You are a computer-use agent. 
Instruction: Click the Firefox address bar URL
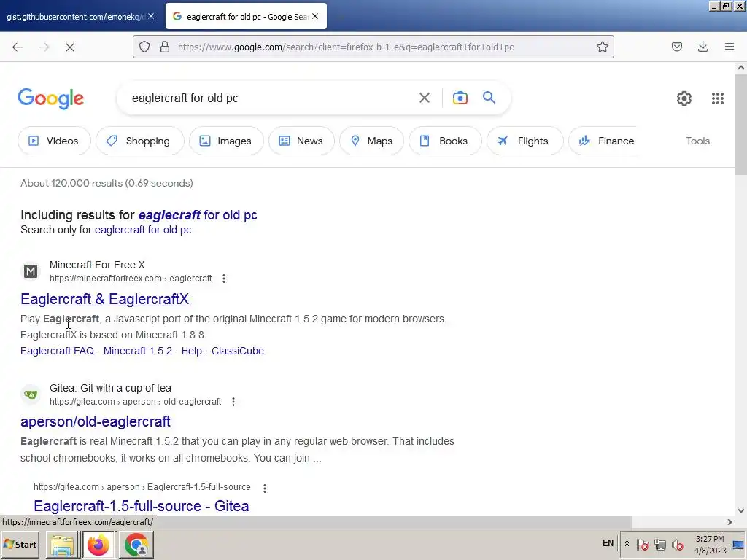tap(346, 47)
